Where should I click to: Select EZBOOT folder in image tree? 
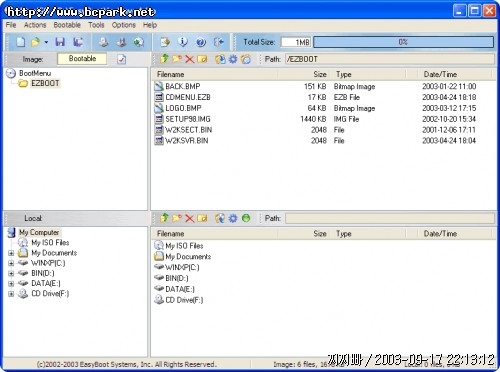click(x=45, y=83)
